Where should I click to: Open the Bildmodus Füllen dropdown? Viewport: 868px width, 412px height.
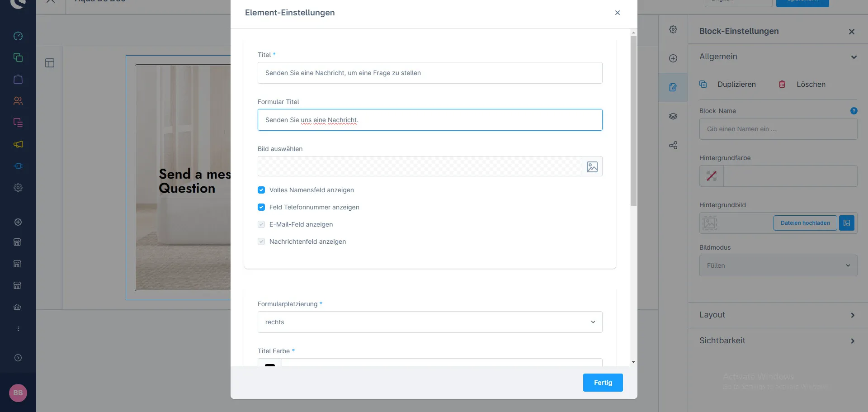click(x=778, y=265)
